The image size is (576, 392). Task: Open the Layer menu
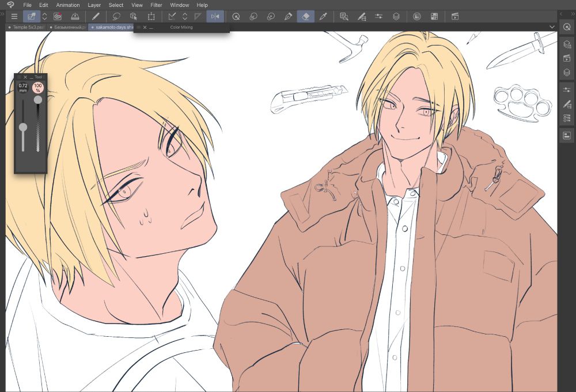(94, 5)
